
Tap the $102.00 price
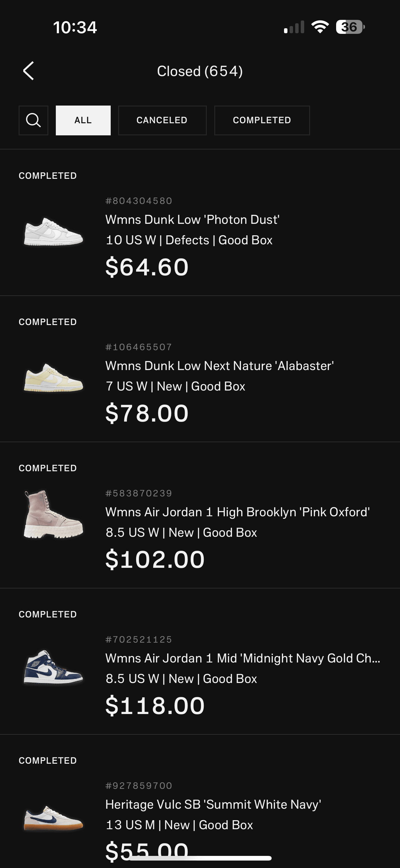tap(155, 560)
